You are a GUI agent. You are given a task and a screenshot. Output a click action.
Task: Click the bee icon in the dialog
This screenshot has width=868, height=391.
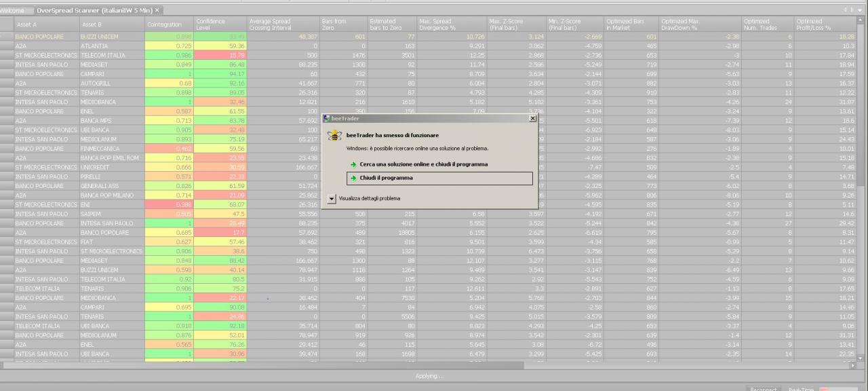click(x=334, y=136)
